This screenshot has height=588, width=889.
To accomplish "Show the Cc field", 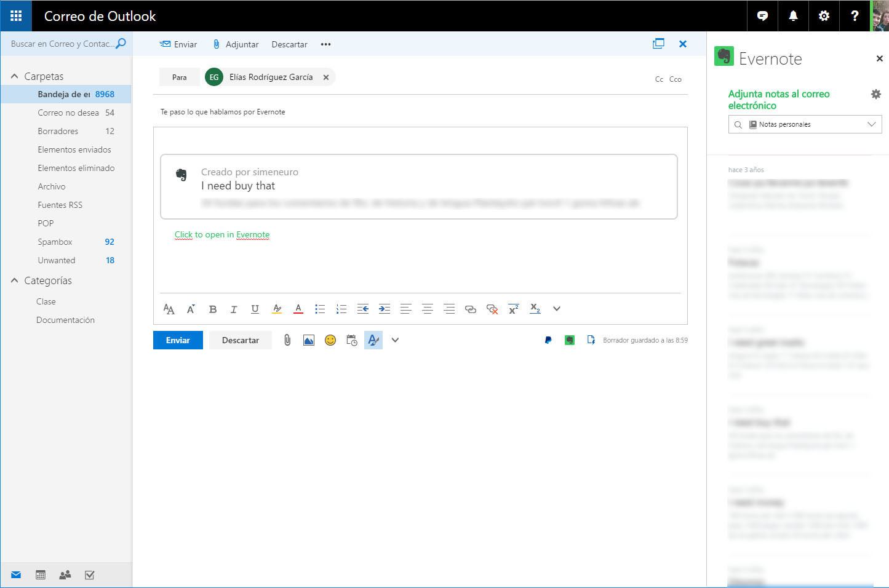I will click(659, 79).
